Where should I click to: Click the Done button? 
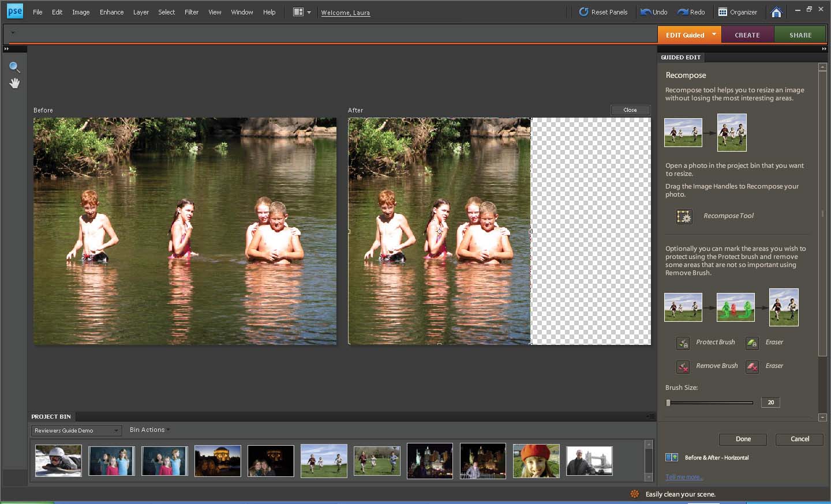click(743, 439)
